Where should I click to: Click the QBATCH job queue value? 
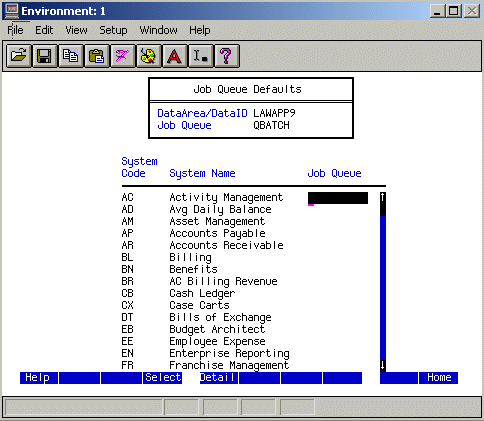(x=271, y=125)
